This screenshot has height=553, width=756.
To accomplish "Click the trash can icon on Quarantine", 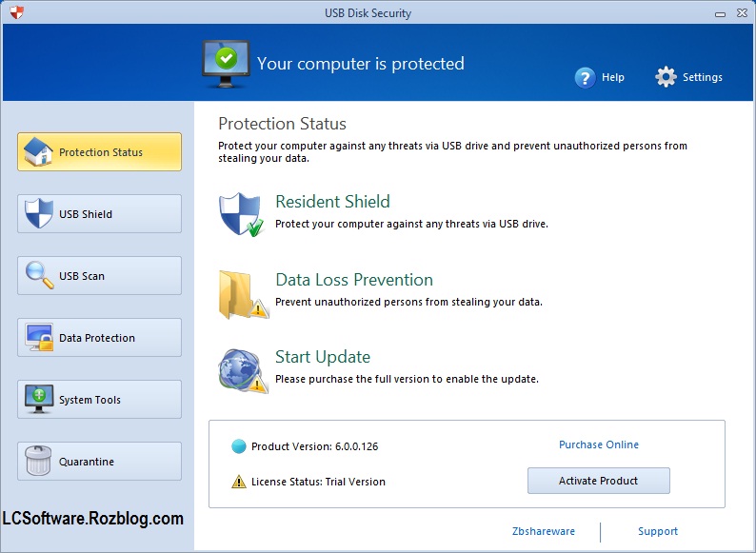I will pos(38,461).
